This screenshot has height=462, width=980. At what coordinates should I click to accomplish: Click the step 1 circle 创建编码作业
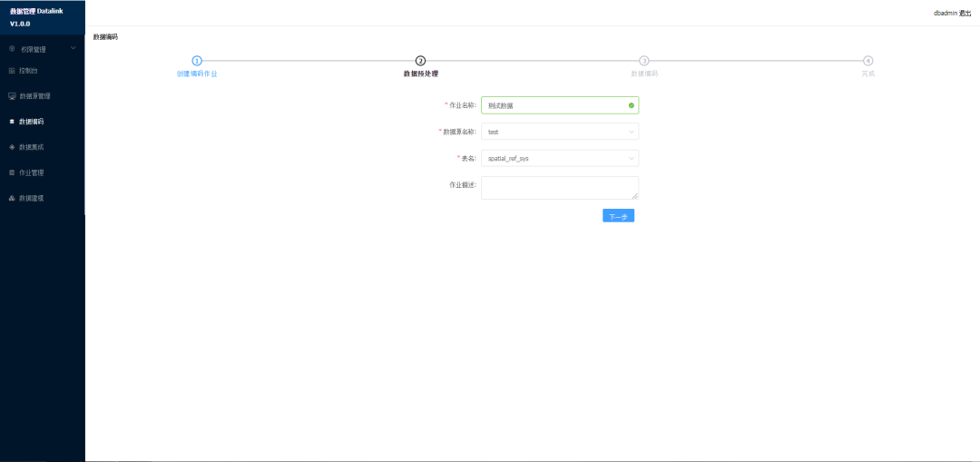coord(197,61)
